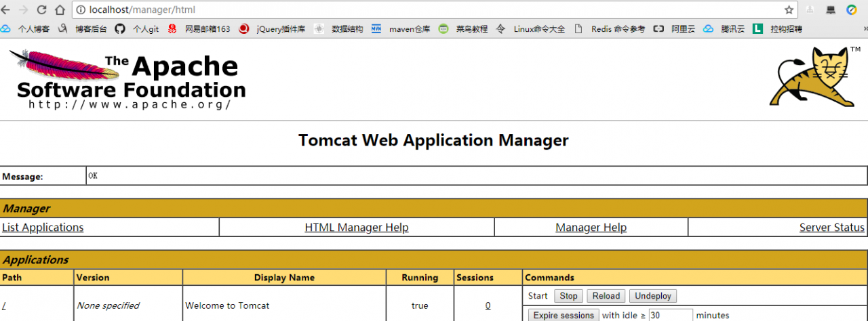
Task: Open the 网易邮箱163 bookmark
Action: tap(199, 29)
